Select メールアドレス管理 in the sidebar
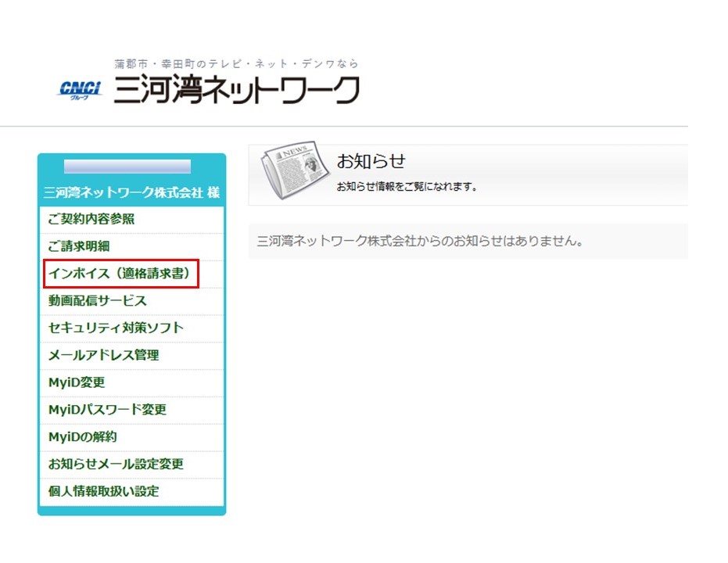The image size is (728, 563). tap(103, 355)
